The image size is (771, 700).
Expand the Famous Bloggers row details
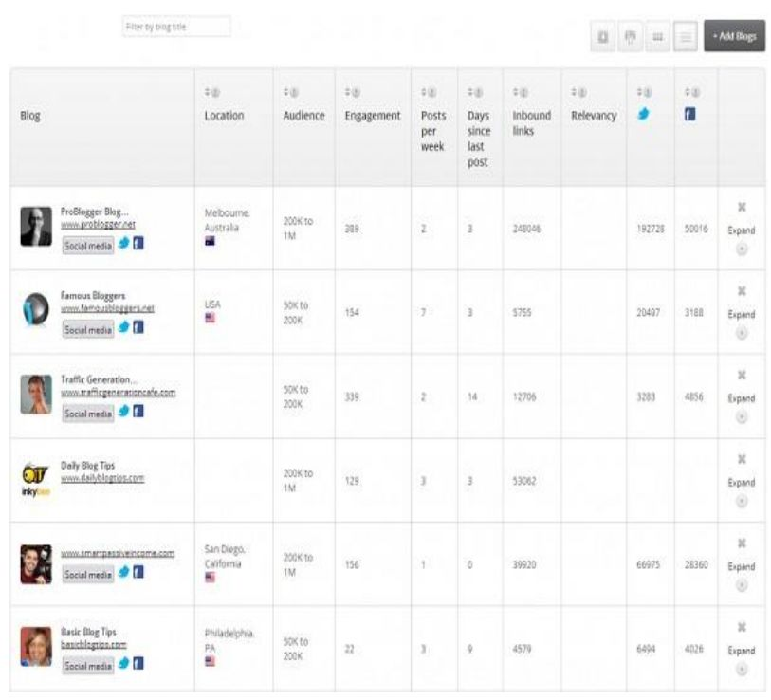[742, 314]
